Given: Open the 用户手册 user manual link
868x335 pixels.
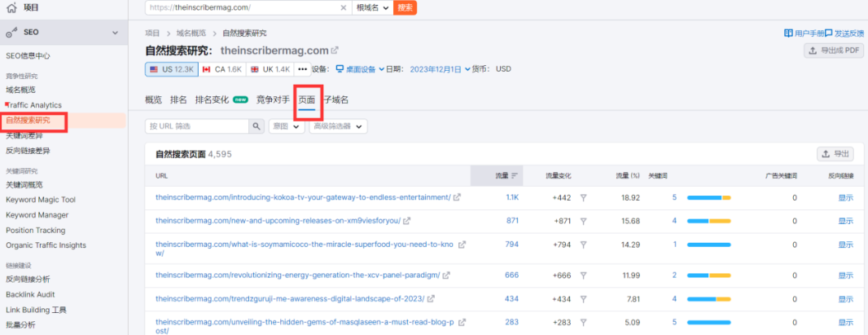Looking at the screenshot, I should point(804,33).
